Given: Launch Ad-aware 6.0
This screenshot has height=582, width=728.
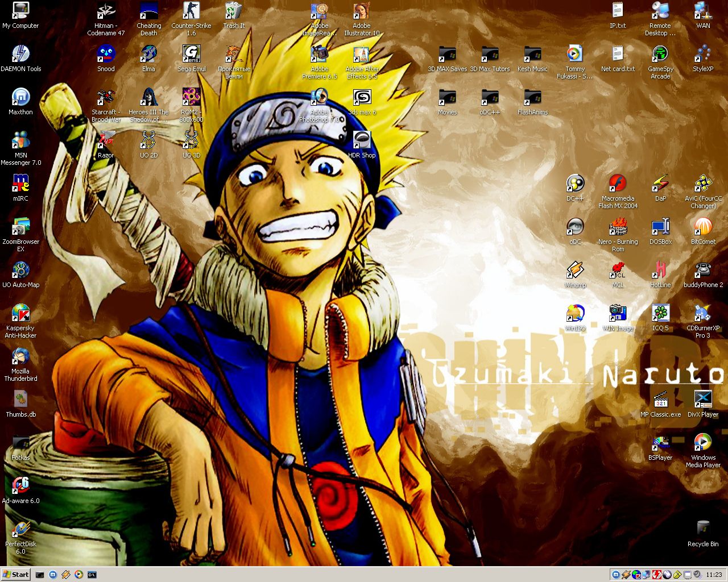Looking at the screenshot, I should pos(20,490).
